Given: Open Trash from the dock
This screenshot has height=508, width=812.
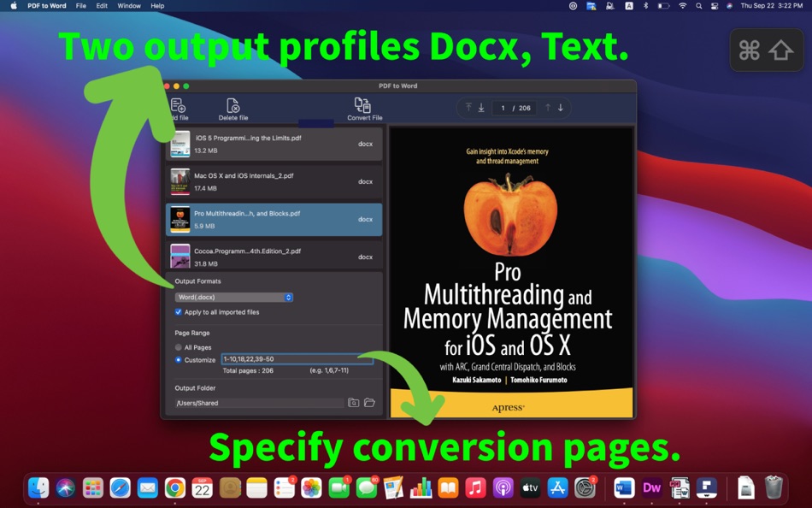Looking at the screenshot, I should click(x=774, y=487).
